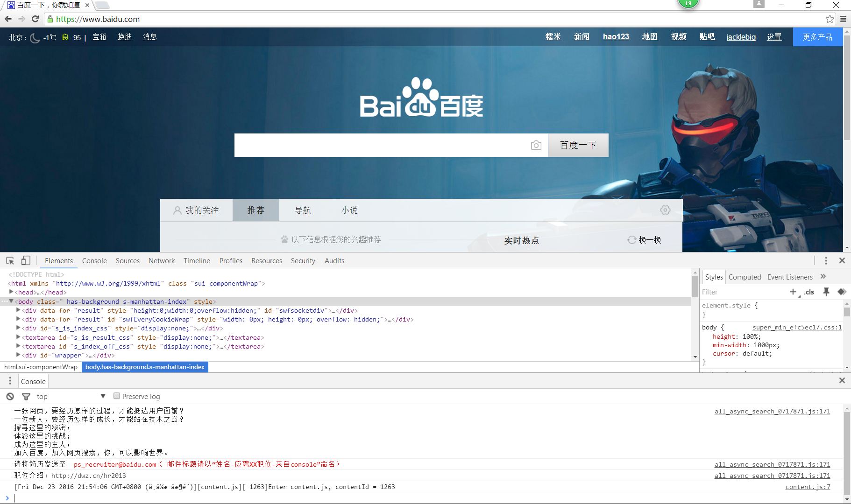Open the feed settings gear icon

tap(665, 210)
